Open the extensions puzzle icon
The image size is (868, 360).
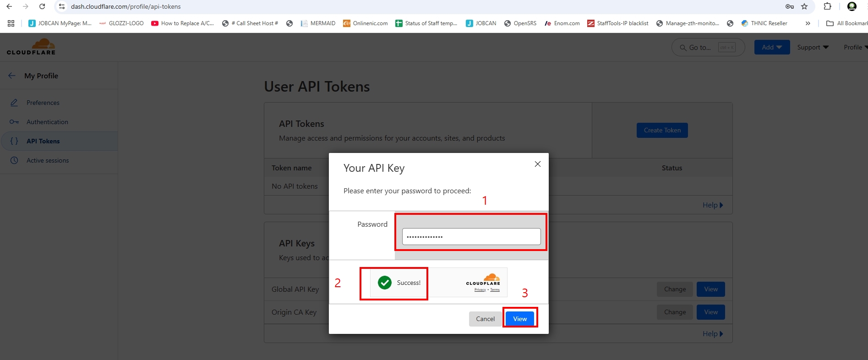(827, 6)
